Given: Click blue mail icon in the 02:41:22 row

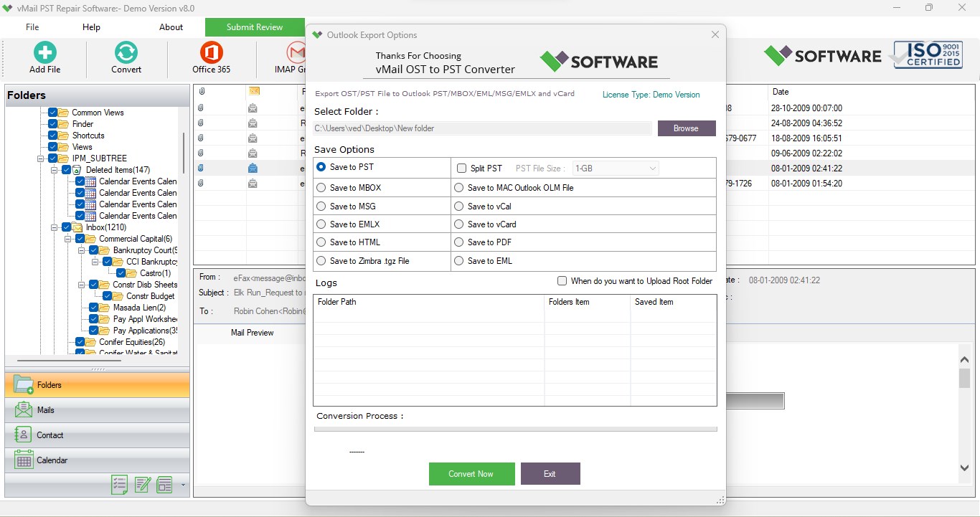Looking at the screenshot, I should 253,169.
